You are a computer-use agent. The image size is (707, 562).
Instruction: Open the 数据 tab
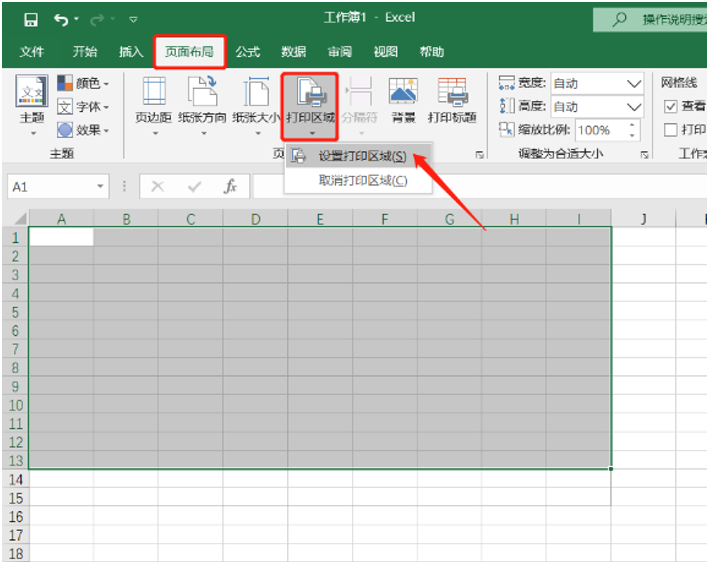pyautogui.click(x=294, y=51)
